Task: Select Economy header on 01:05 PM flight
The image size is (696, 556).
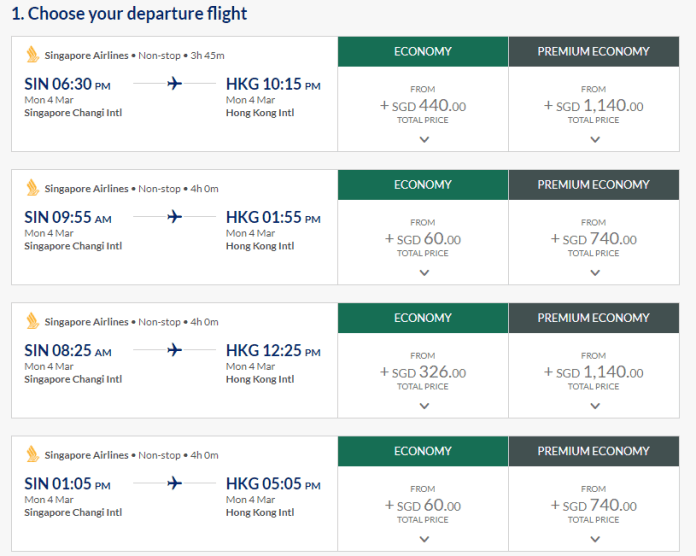Action: click(423, 451)
